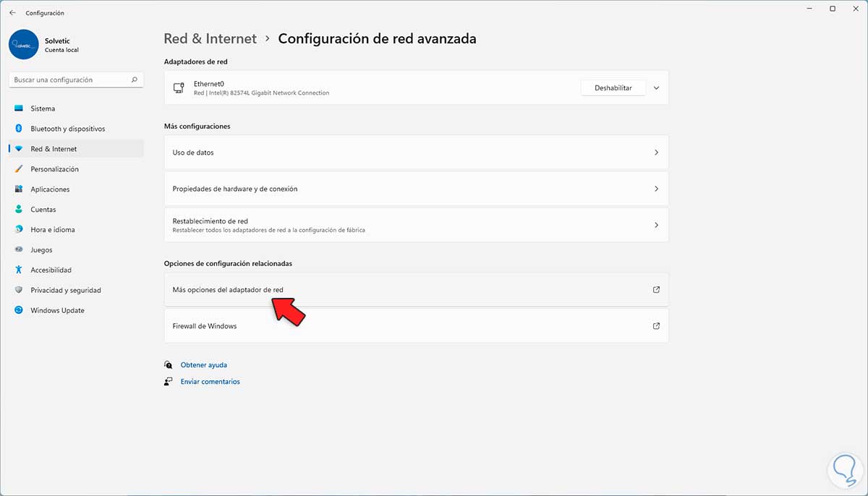Select the Accesibilidad figure icon
The height and width of the screenshot is (496, 868).
tap(19, 270)
